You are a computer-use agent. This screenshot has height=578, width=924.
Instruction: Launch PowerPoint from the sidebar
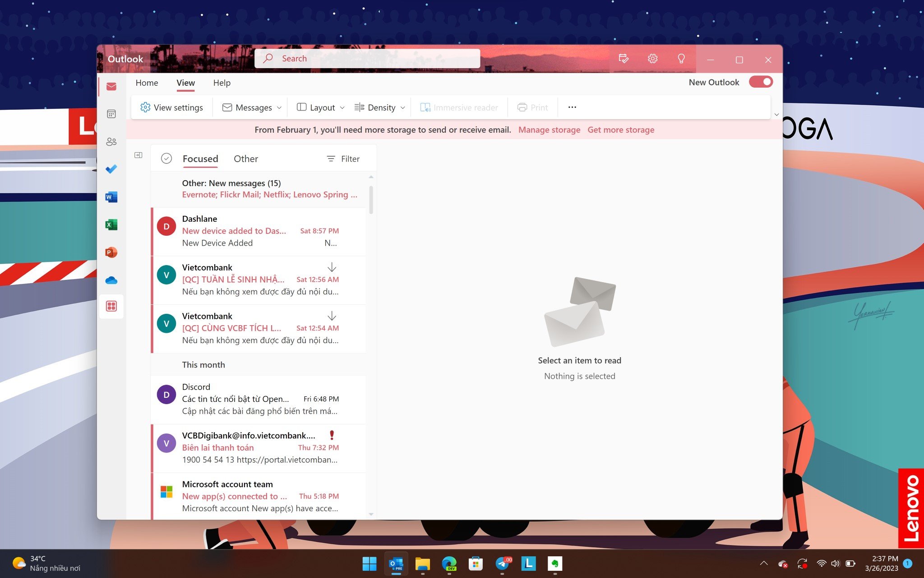coord(111,252)
